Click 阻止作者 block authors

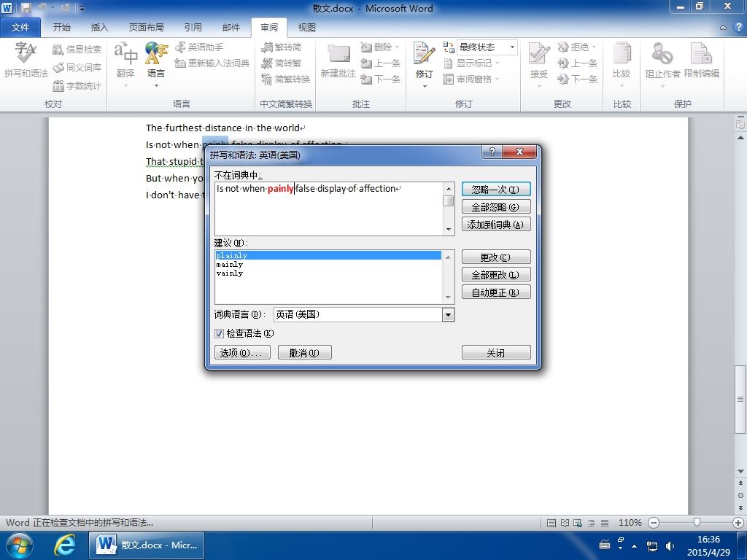click(x=662, y=61)
